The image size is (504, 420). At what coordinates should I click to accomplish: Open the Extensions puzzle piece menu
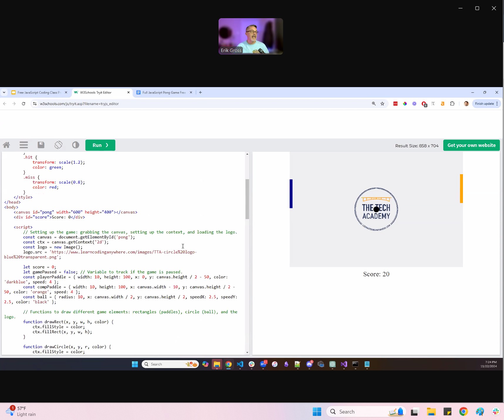pyautogui.click(x=452, y=104)
